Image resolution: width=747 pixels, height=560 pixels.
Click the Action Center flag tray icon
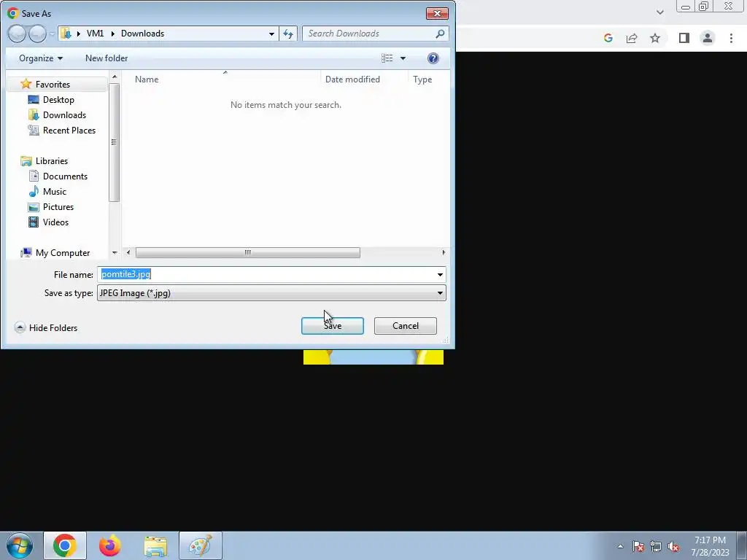click(638, 547)
